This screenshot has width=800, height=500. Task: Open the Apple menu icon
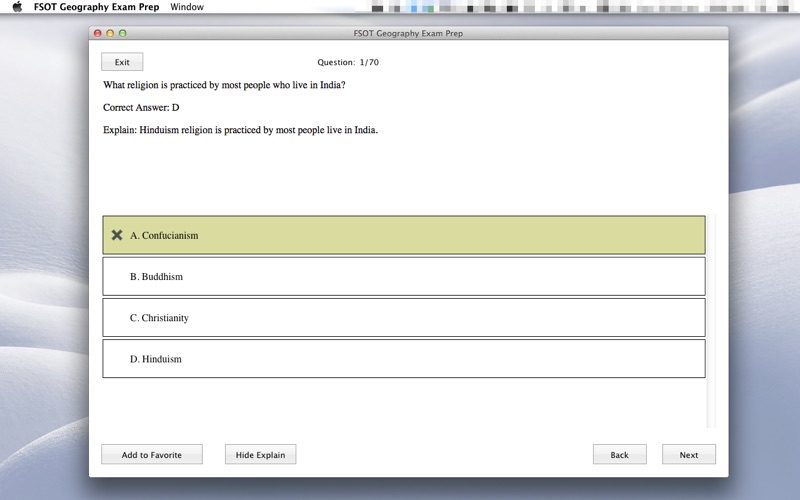pyautogui.click(x=17, y=7)
